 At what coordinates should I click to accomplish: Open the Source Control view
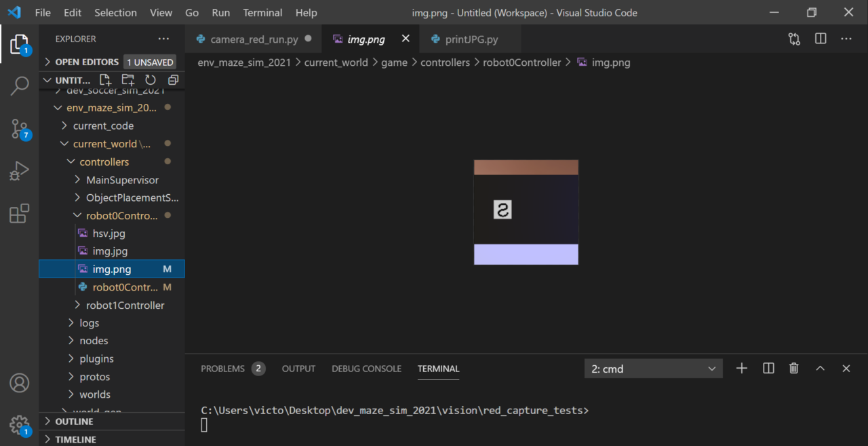point(19,128)
